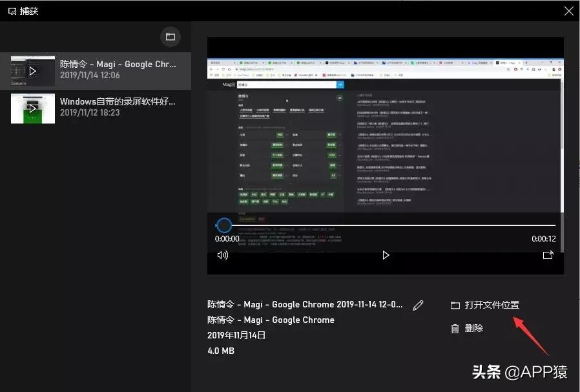Close the 捕获 window
Viewport: 580px width, 392px height.
[x=568, y=10]
